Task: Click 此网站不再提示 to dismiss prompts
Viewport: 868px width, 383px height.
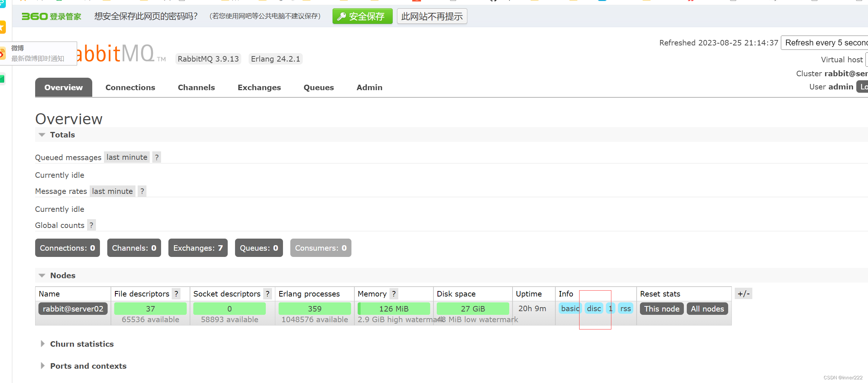Action: click(x=432, y=16)
